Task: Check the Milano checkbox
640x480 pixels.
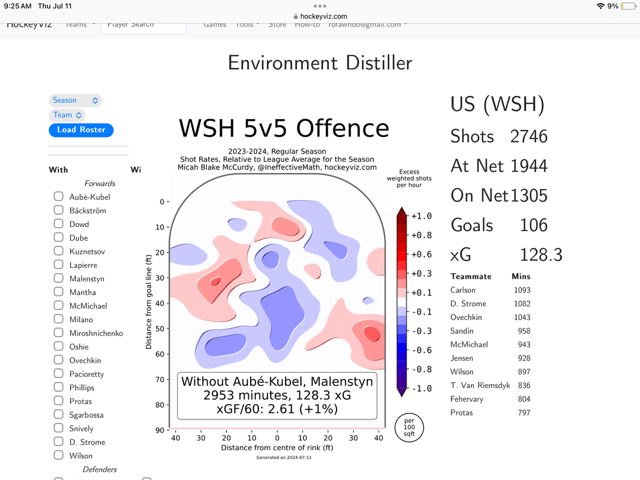Action: tap(58, 319)
